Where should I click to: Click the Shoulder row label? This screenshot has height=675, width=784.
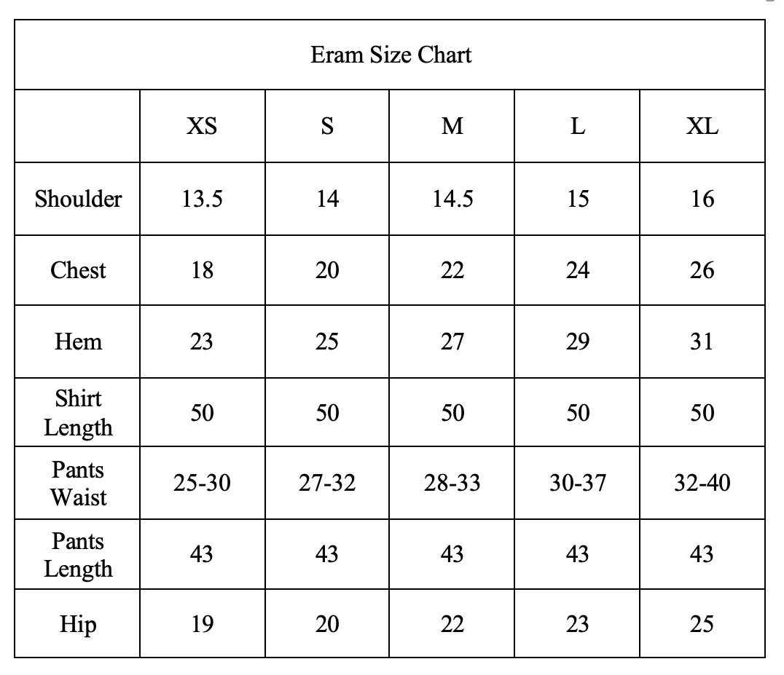tap(78, 199)
